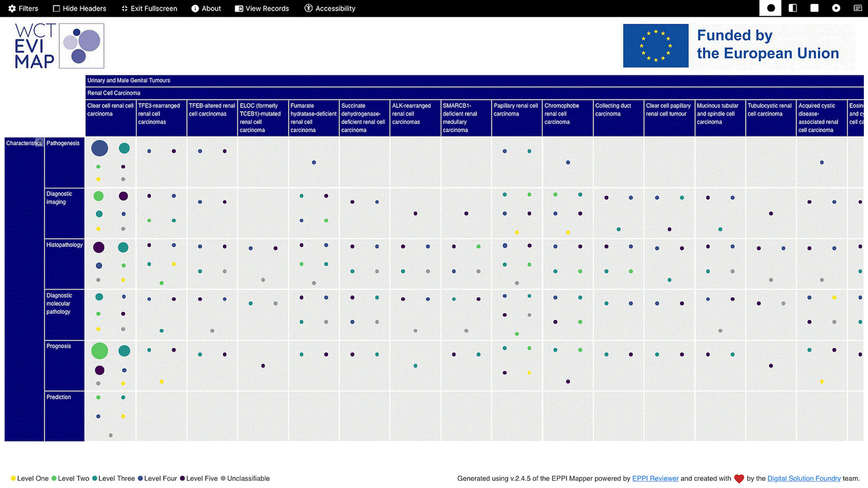Click Urinary and Male Genital Tumours header

coord(474,80)
